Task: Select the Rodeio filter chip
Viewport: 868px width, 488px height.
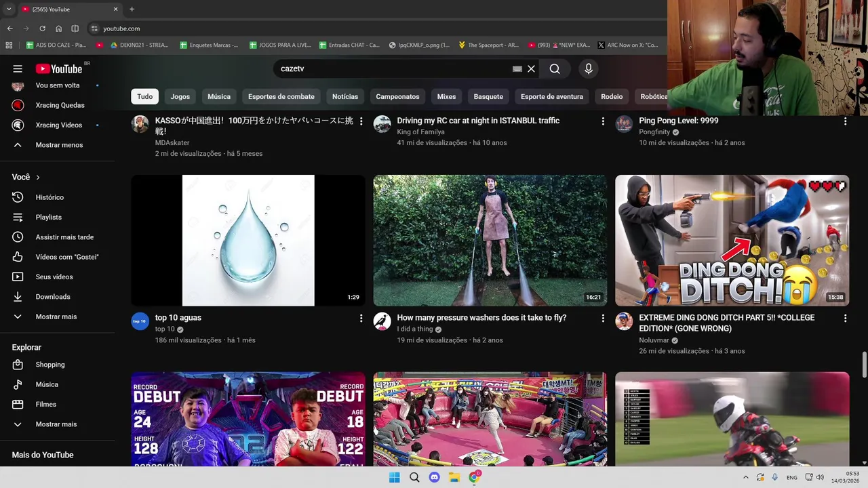Action: 612,96
